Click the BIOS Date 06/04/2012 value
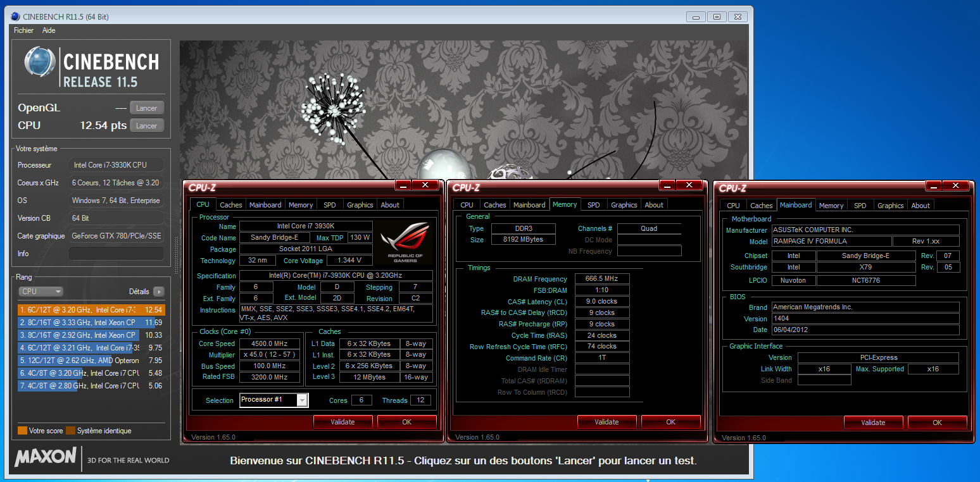Image resolution: width=980 pixels, height=482 pixels. pyautogui.click(x=865, y=330)
